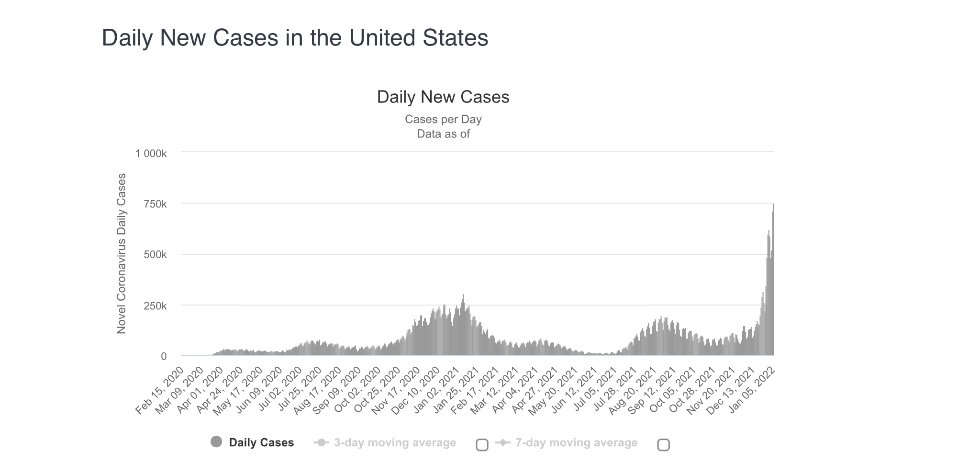Show the 7-day moving average series label
Viewport: 980px width, 463px height.
[x=576, y=442]
